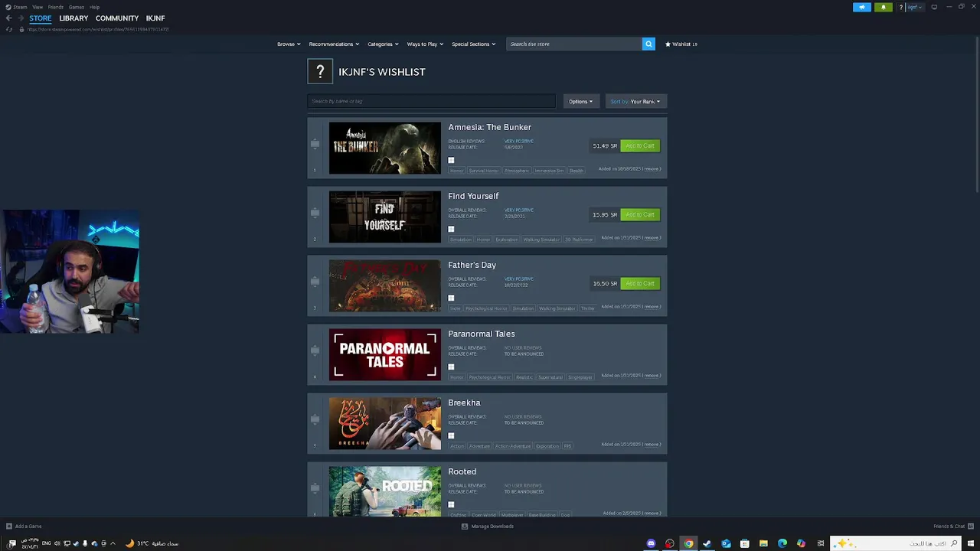
Task: Click the Windows Start button
Action: point(971,543)
